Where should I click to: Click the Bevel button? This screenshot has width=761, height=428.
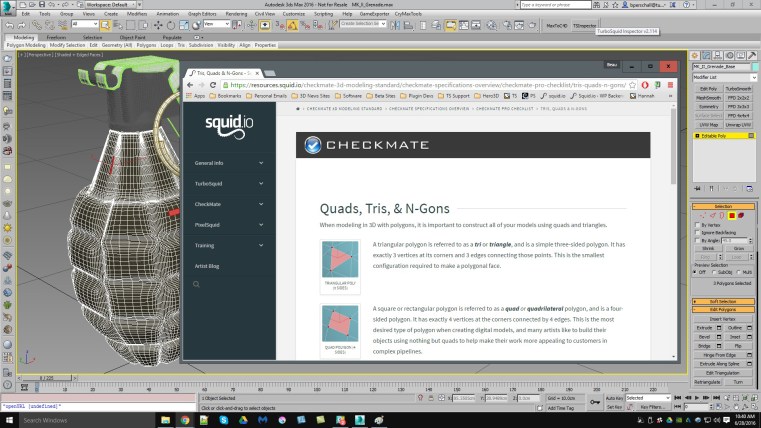[x=704, y=337]
